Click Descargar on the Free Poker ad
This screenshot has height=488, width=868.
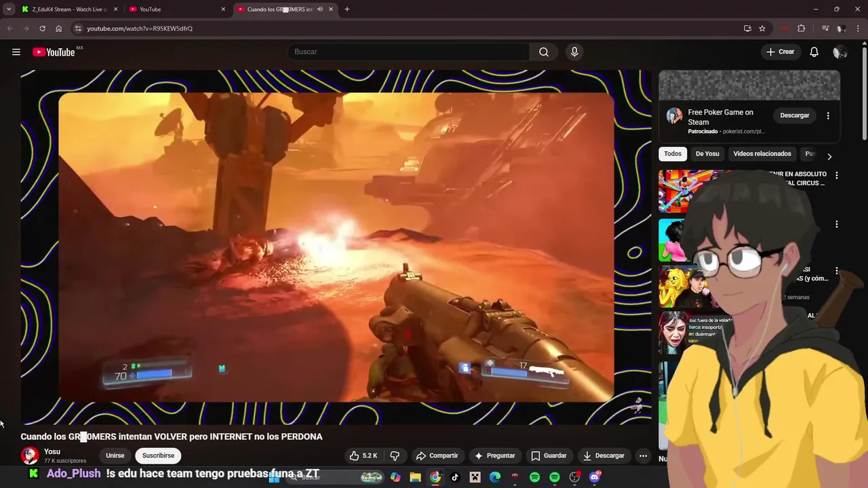point(795,116)
